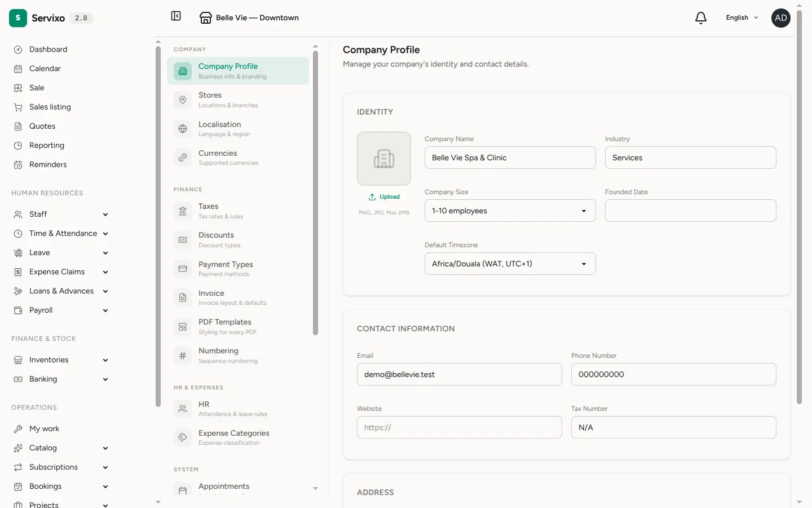Collapse the sidebar with the panel toggle icon
Screen dimensions: 812x508
176,16
